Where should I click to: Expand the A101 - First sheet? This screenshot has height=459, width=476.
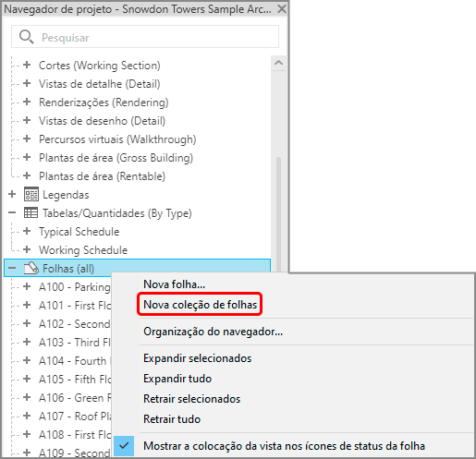pos(27,305)
